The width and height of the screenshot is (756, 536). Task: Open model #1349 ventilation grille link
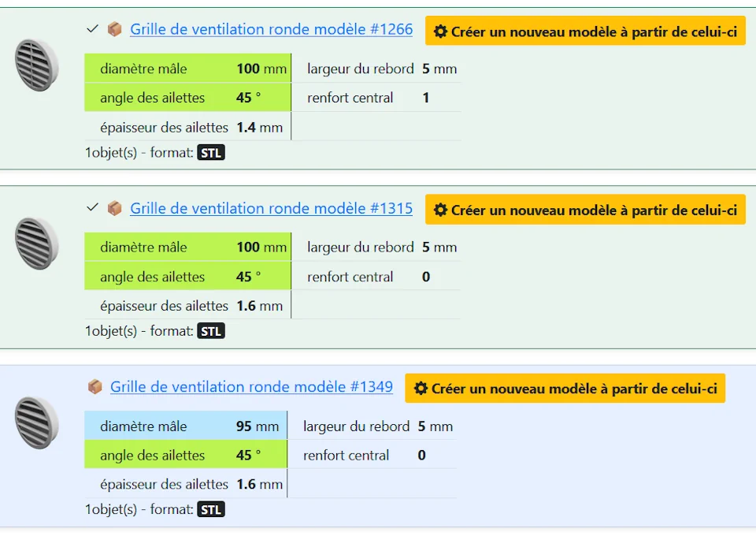[251, 387]
